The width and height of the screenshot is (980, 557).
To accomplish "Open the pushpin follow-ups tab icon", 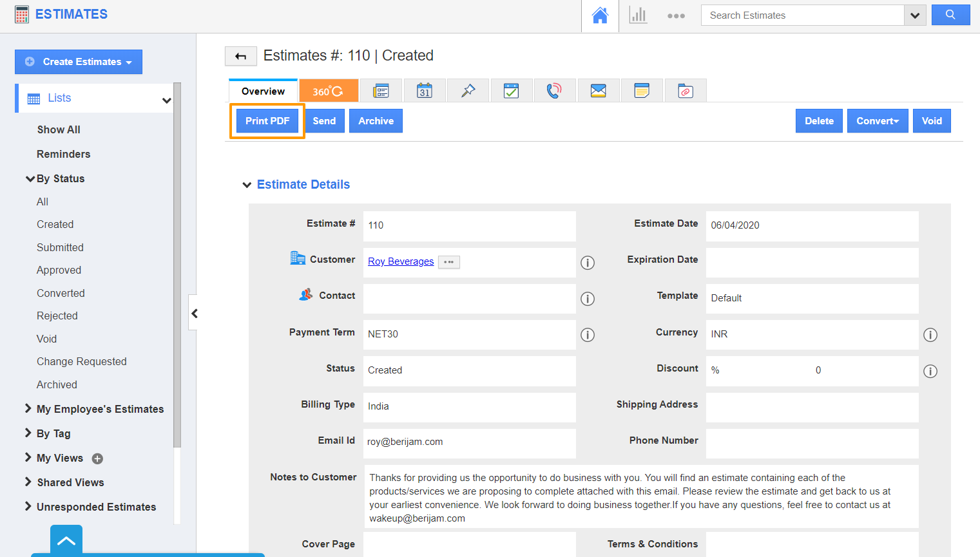I will coord(468,91).
